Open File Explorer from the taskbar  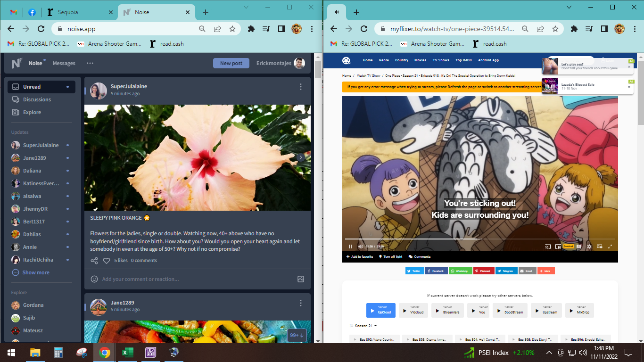point(35,353)
